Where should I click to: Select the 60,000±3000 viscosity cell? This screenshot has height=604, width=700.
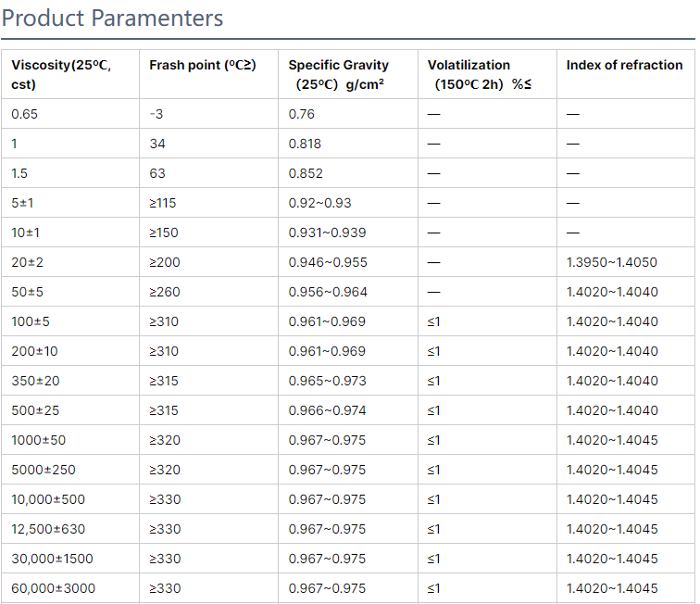click(53, 588)
